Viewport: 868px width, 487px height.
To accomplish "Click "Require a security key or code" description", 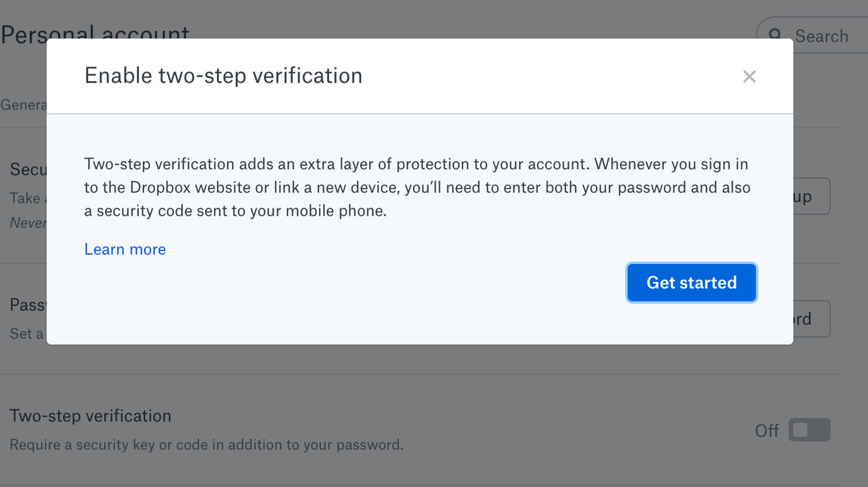I will tap(206, 444).
